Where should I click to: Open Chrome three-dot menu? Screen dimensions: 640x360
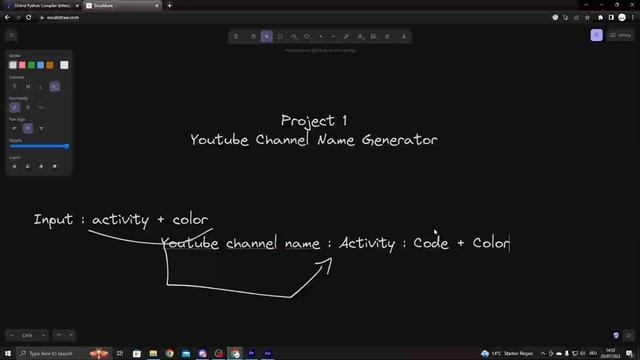pos(633,18)
